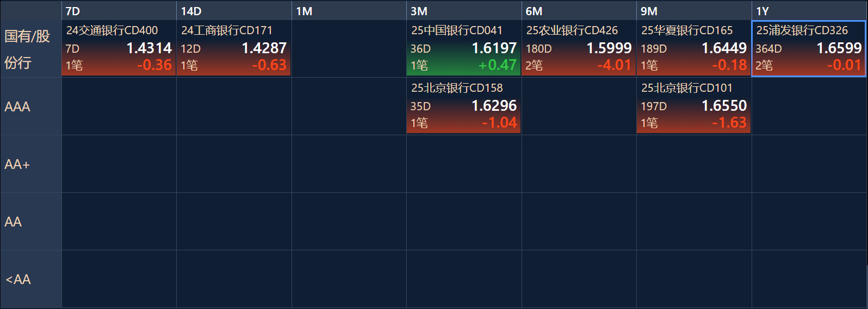Open the 25浦发银行CD326 quote card
This screenshot has width=868, height=309.
click(x=809, y=48)
